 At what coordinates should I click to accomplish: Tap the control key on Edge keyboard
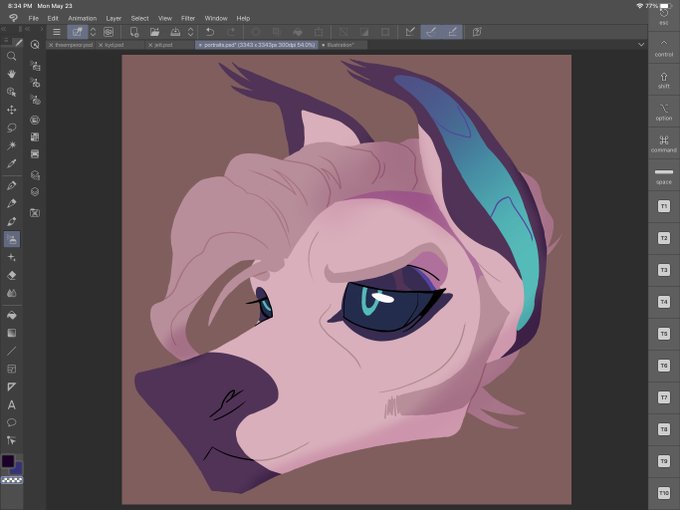click(664, 48)
